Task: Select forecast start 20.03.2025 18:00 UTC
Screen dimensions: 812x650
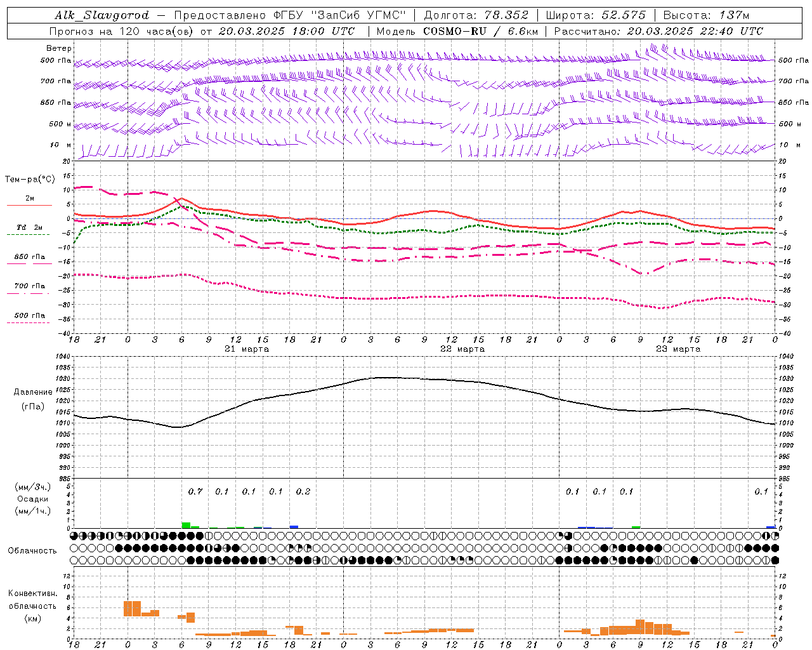Action: [x=287, y=31]
